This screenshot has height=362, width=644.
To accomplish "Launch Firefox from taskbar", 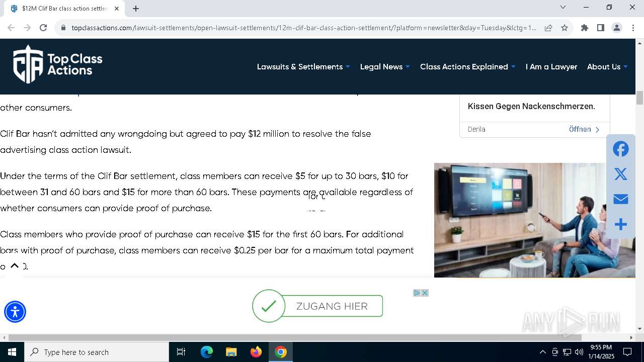I will (256, 352).
